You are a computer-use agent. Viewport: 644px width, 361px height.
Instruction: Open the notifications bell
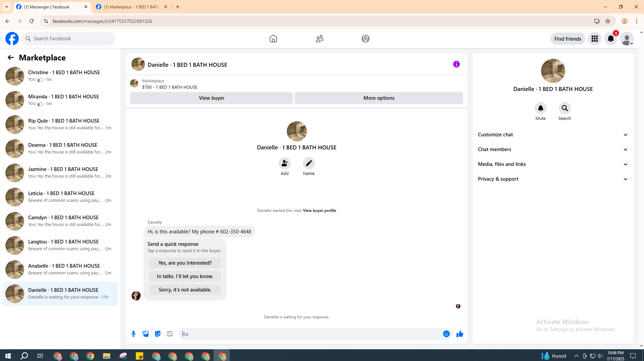(x=611, y=39)
